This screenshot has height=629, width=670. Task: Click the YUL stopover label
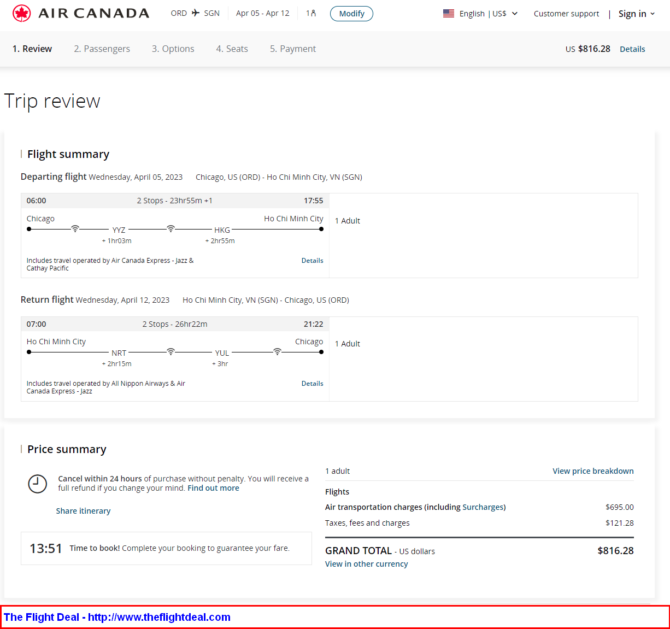click(222, 353)
